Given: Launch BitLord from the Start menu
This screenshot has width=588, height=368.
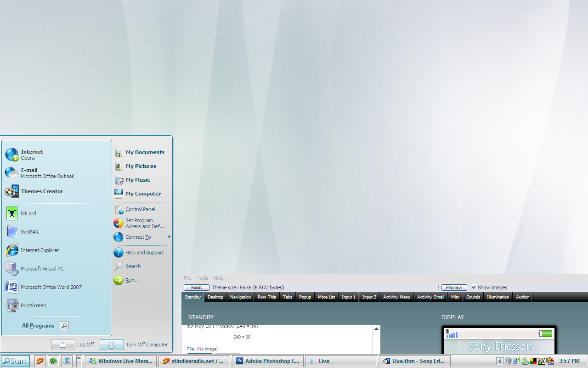Looking at the screenshot, I should [56, 213].
